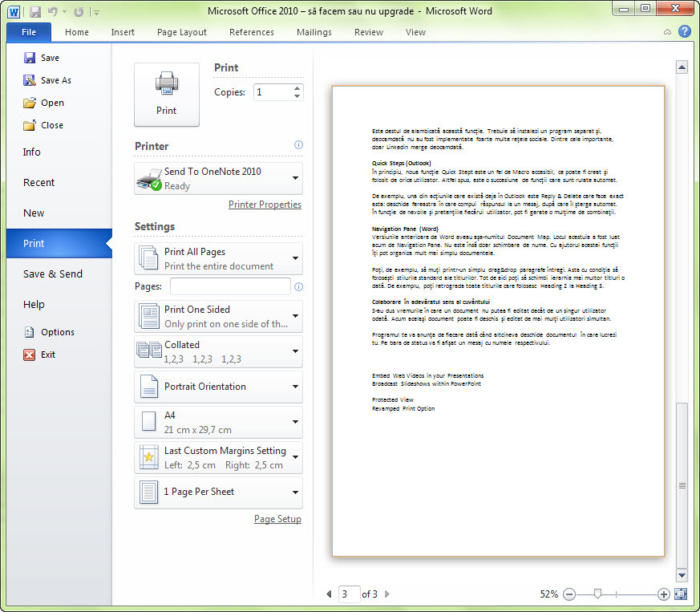Click the Zoom to Page icon

coord(681,594)
